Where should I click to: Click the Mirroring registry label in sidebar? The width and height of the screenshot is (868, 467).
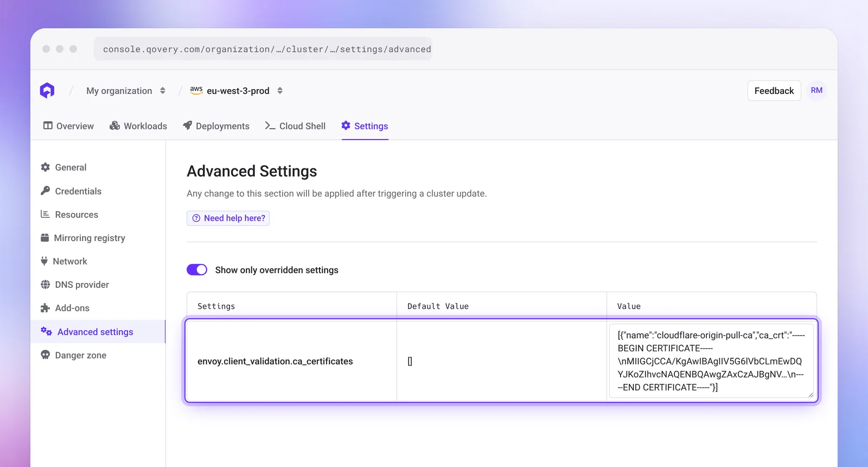tap(90, 238)
